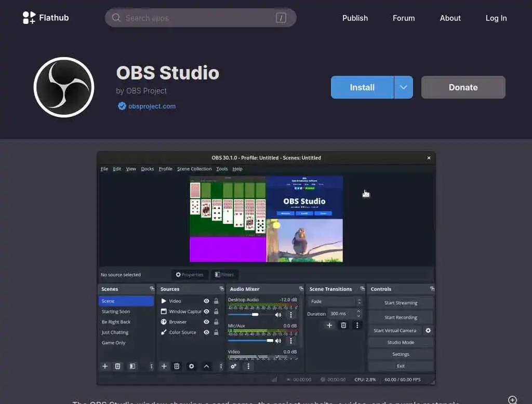Open transition properties three-dot menu
This screenshot has height=404, width=532.
[x=357, y=325]
